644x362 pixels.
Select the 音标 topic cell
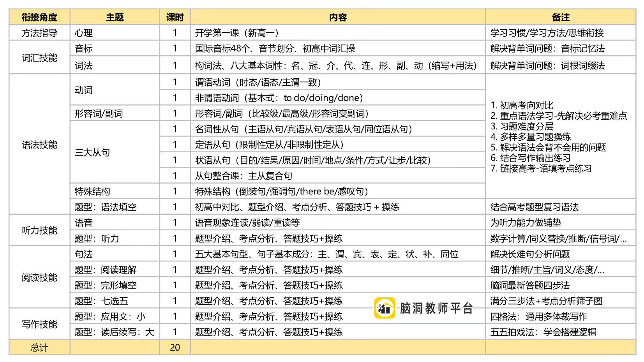[115, 48]
